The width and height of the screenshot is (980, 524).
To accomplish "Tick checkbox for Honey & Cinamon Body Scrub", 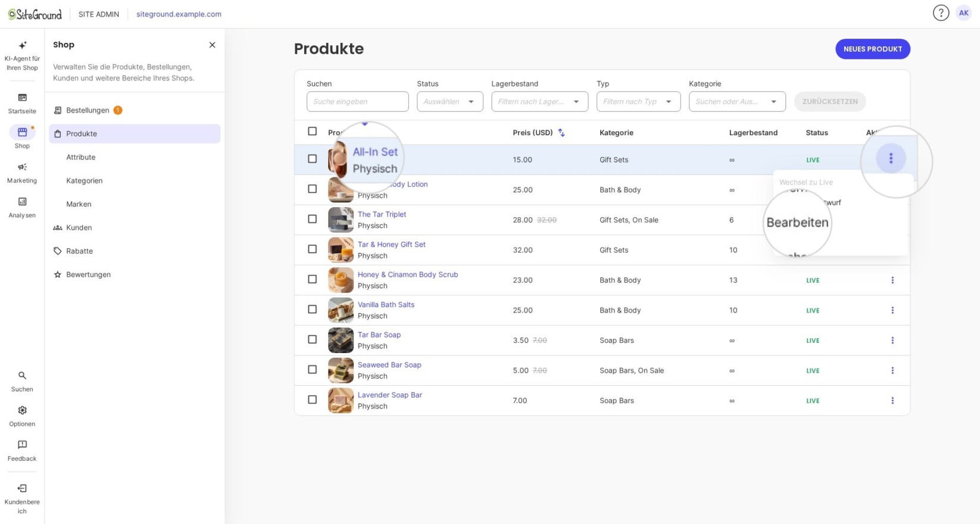I will pyautogui.click(x=312, y=279).
